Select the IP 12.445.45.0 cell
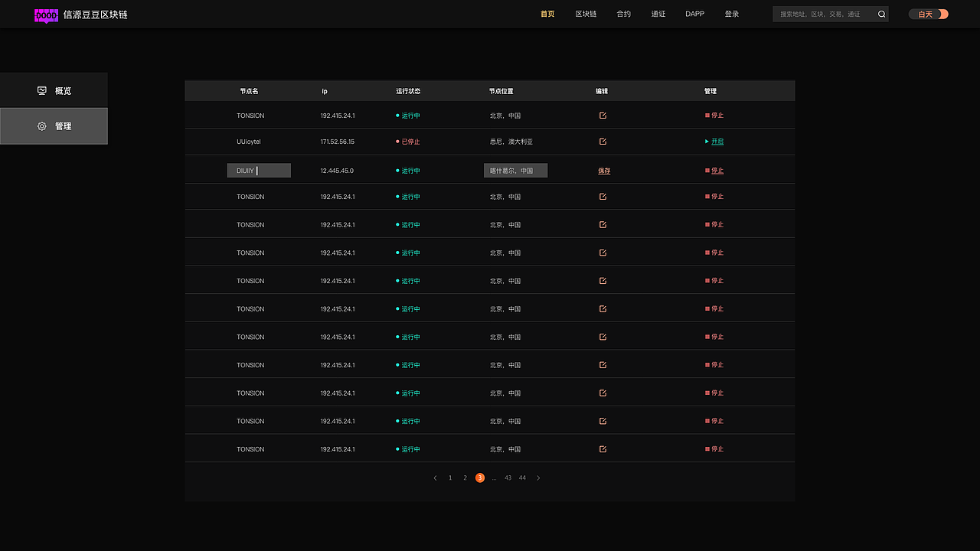This screenshot has height=551, width=980. click(337, 171)
